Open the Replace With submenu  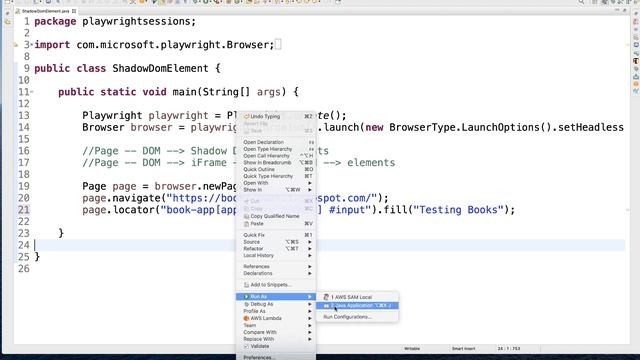(x=276, y=339)
